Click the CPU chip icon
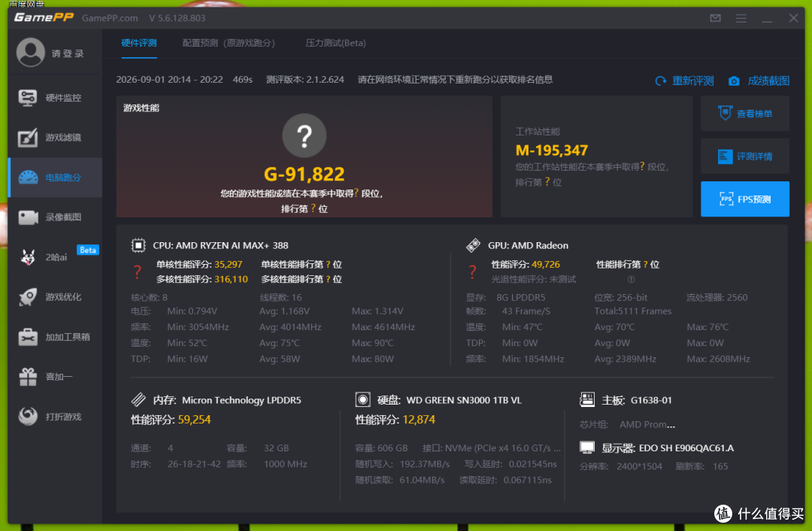This screenshot has height=531, width=812. (138, 245)
